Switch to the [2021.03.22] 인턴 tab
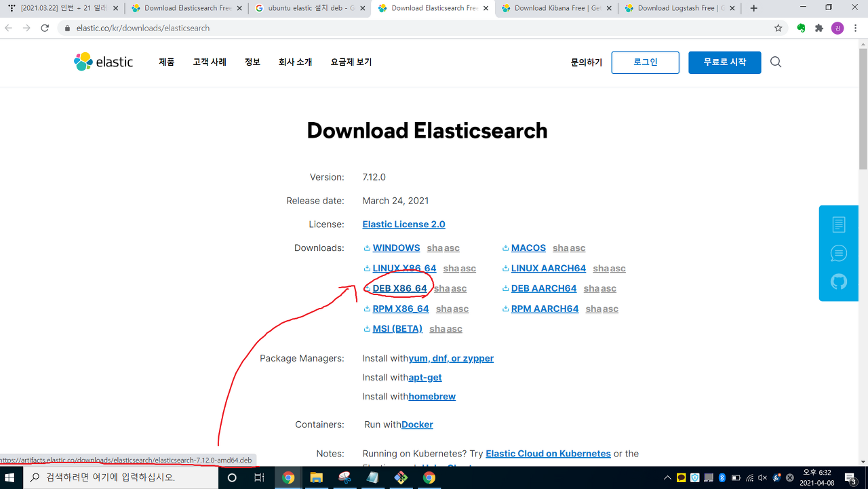 [62, 8]
